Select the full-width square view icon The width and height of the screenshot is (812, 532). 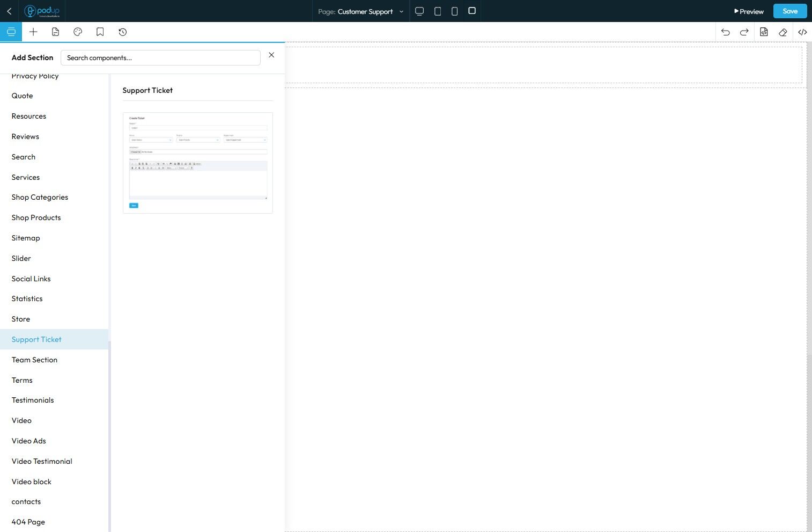[x=472, y=11]
